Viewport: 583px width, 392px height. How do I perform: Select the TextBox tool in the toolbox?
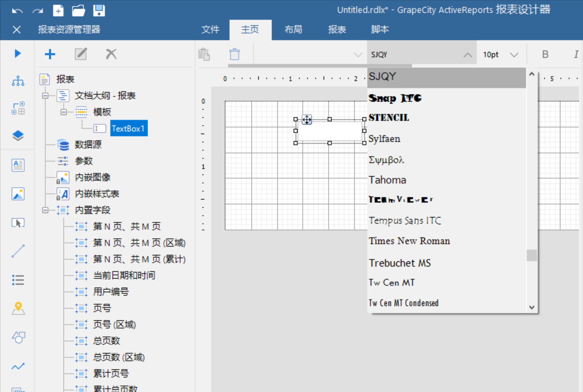pyautogui.click(x=17, y=165)
